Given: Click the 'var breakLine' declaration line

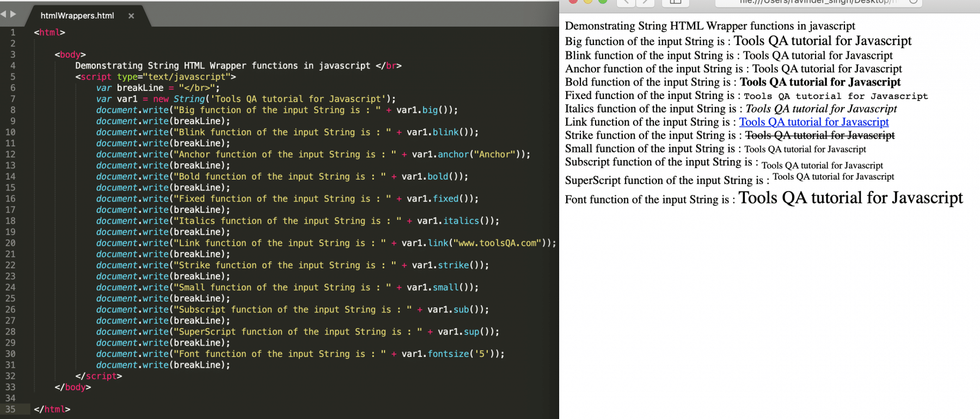Looking at the screenshot, I should [158, 88].
